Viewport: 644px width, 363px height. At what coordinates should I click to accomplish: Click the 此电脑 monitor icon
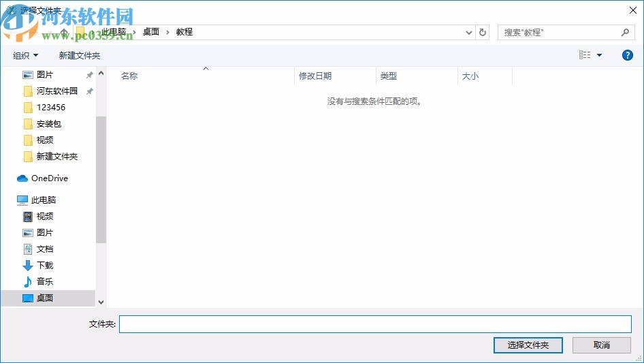point(22,200)
